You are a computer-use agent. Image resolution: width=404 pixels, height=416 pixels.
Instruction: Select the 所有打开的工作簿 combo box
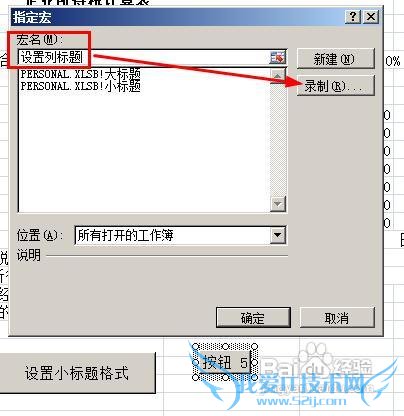pos(180,236)
